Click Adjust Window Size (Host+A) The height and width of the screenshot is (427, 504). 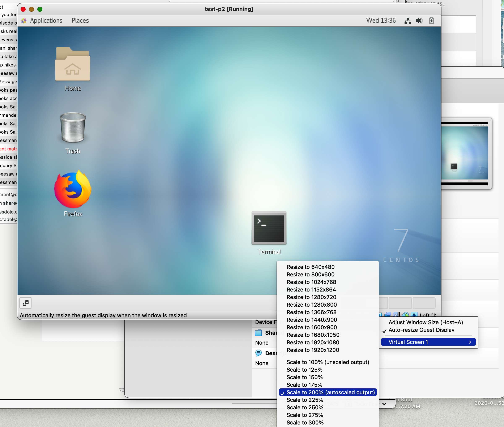(x=426, y=322)
